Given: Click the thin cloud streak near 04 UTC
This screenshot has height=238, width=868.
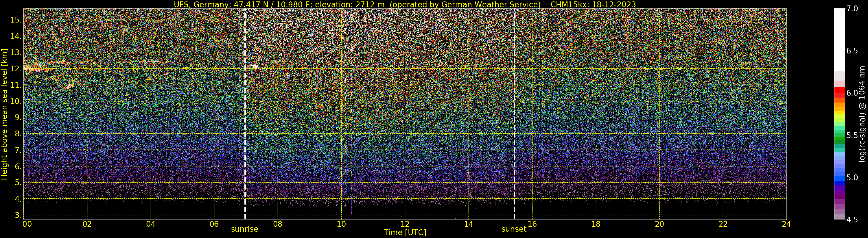Looking at the screenshot, I should point(155,62).
